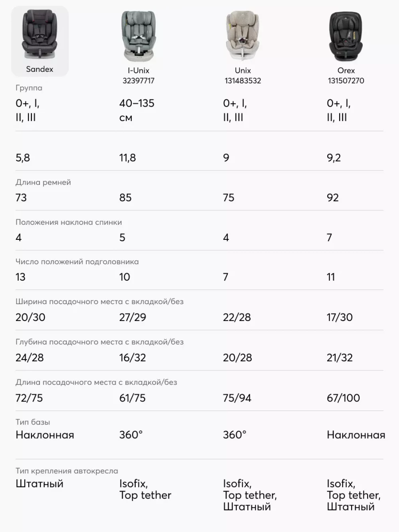This screenshot has width=399, height=532.
Task: Click Sandex's "Штатный" mounting type value
Action: 40,484
